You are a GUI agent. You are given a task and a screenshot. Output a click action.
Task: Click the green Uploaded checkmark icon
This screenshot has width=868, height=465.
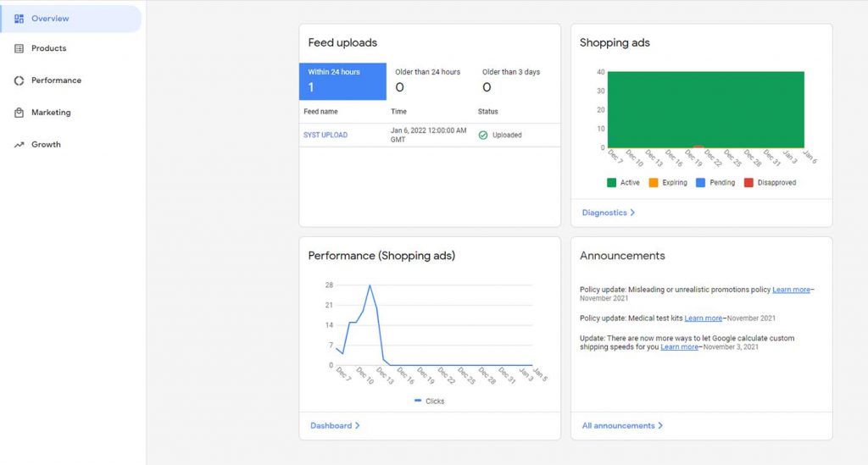(482, 135)
